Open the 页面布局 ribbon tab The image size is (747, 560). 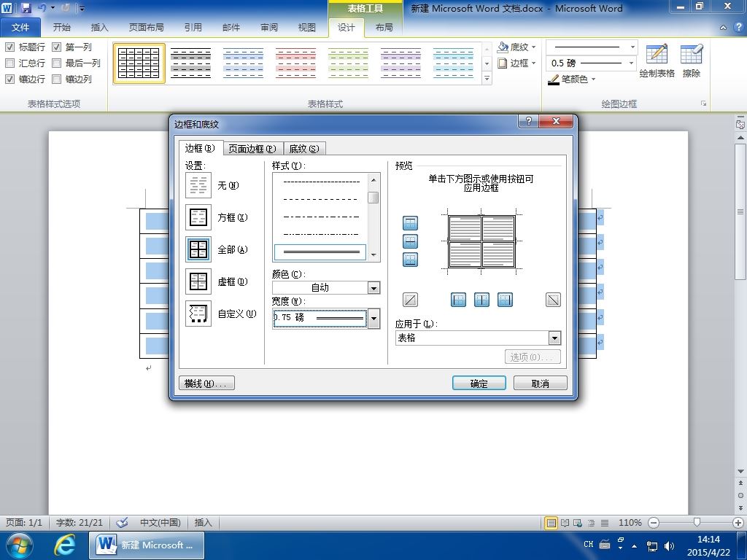(146, 27)
